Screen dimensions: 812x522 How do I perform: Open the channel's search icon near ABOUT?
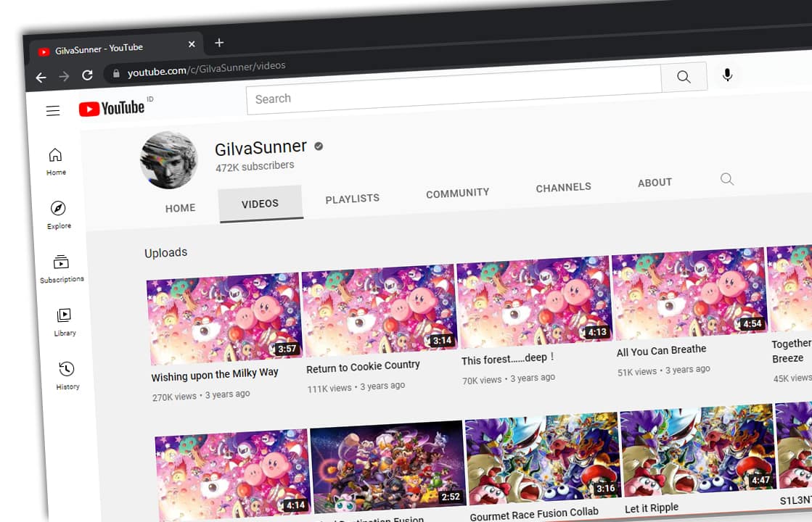[727, 179]
